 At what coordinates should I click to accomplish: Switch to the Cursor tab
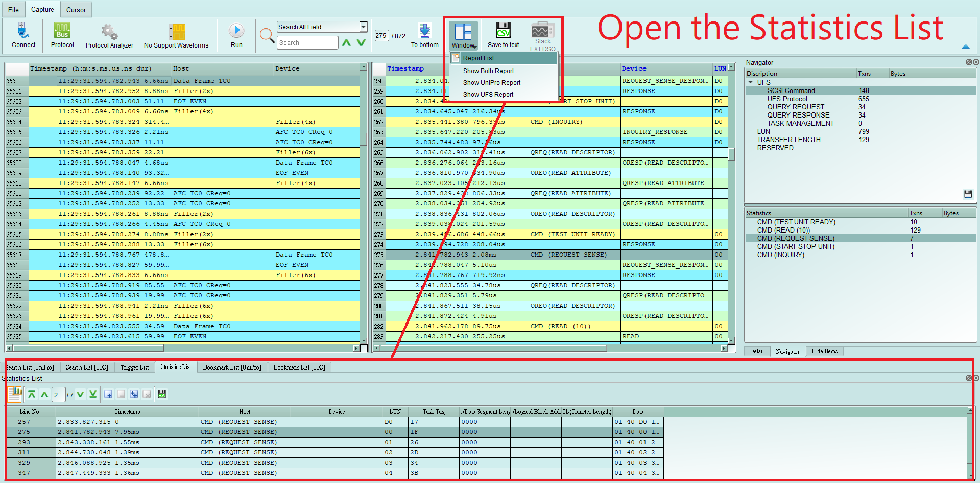76,10
